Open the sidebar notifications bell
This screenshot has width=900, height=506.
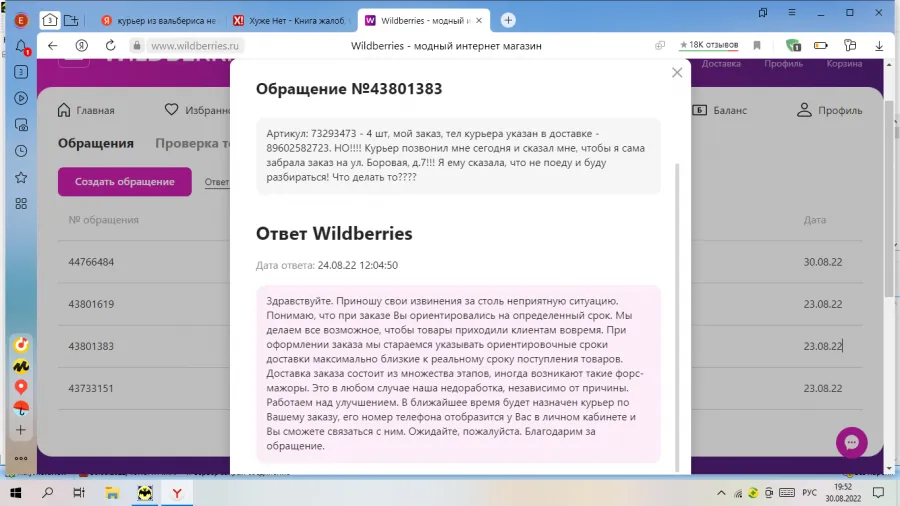pos(21,46)
